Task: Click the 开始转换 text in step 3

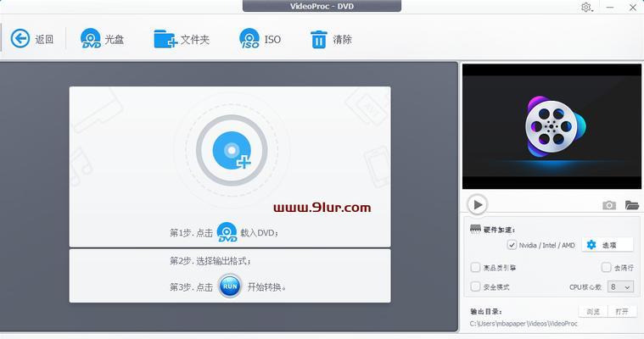Action: click(266, 286)
